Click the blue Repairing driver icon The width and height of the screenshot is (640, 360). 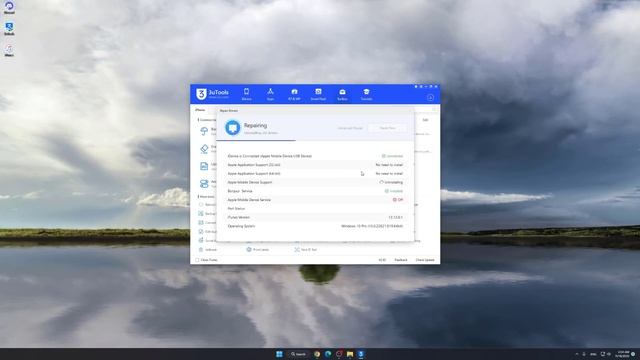coord(233,128)
